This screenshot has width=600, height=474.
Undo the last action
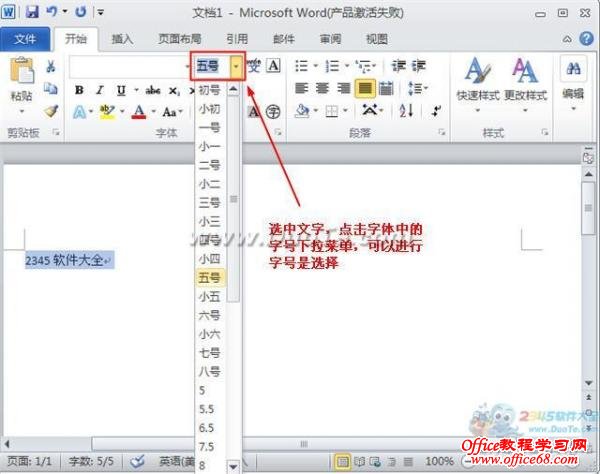coord(52,12)
